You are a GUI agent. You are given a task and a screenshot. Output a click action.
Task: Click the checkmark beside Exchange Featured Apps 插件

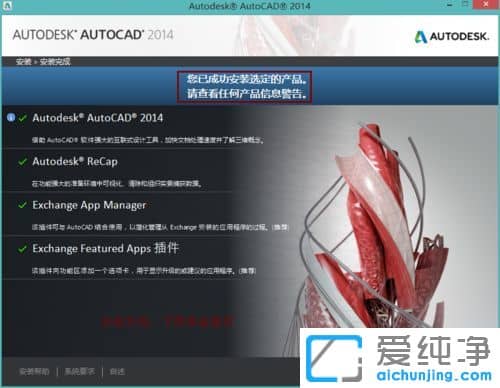click(23, 249)
